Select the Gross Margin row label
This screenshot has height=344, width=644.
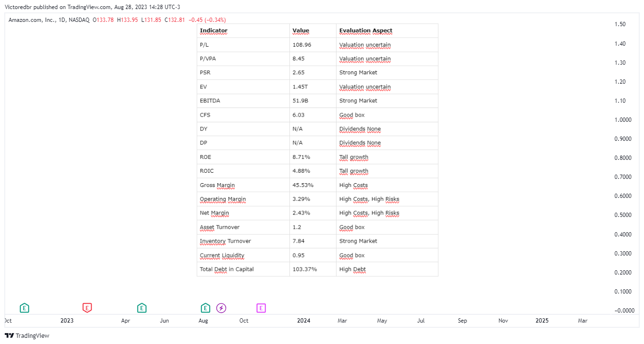[217, 185]
